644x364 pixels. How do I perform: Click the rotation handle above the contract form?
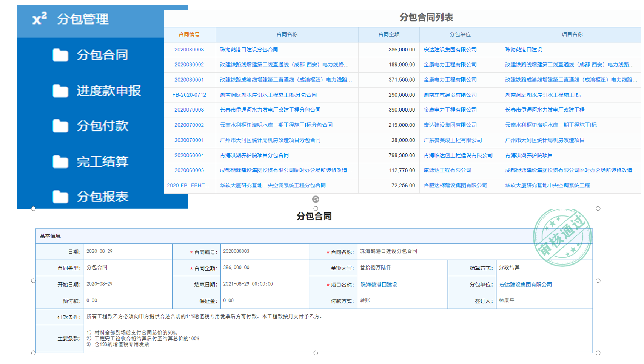(316, 199)
